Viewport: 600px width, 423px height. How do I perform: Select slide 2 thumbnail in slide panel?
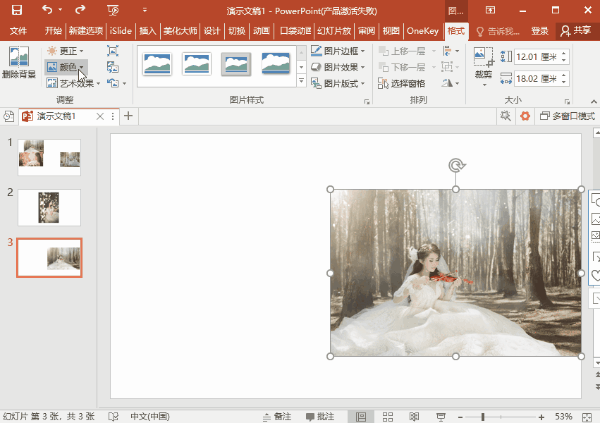coord(49,207)
